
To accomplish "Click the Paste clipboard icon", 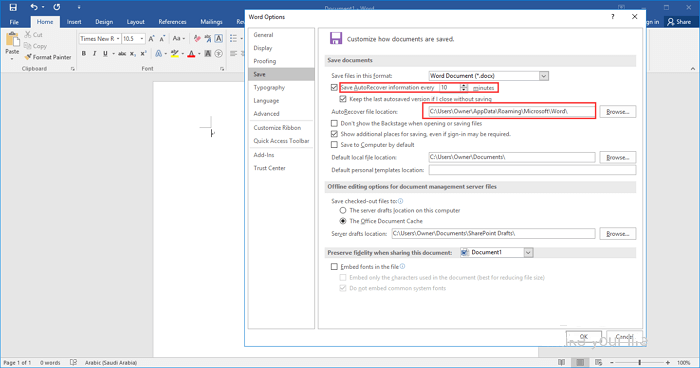I will [x=12, y=39].
